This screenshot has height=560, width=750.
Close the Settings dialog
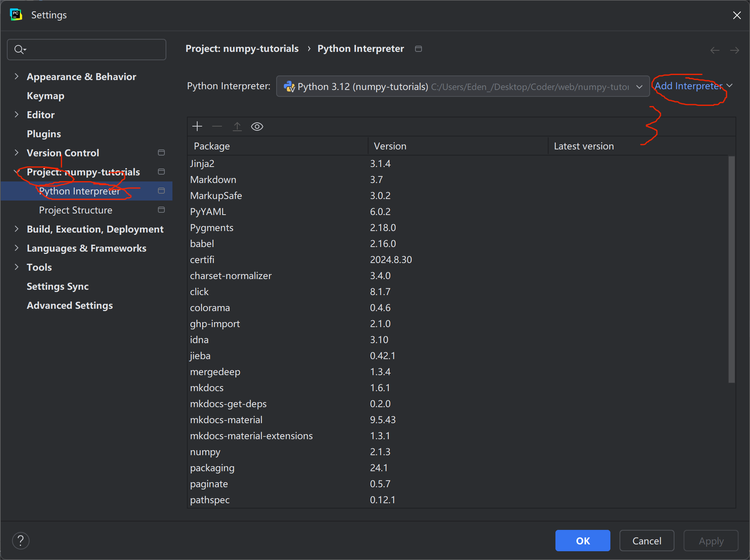[x=737, y=15]
